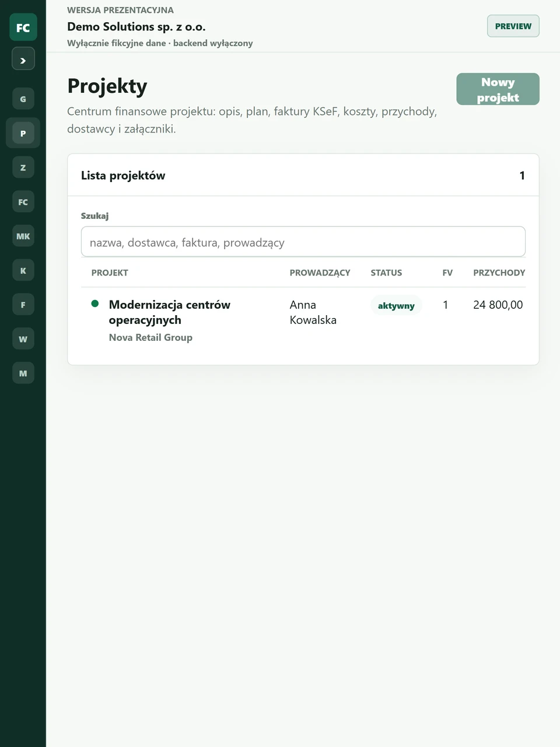Image resolution: width=560 pixels, height=747 pixels.
Task: Click the Anna Kowalska cell
Action: tap(313, 312)
